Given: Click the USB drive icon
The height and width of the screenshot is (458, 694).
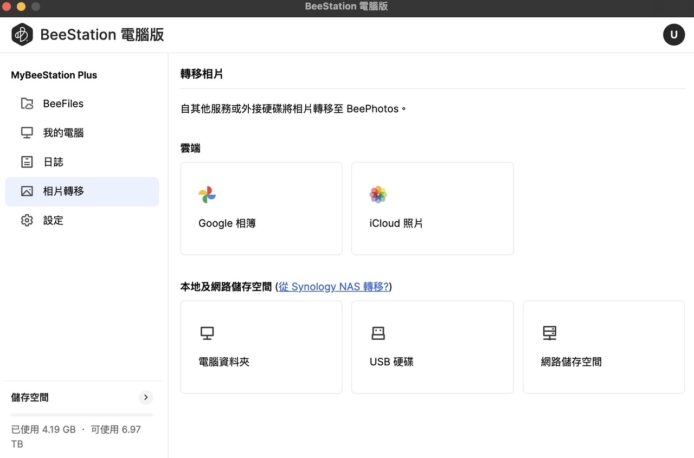Looking at the screenshot, I should (x=378, y=333).
